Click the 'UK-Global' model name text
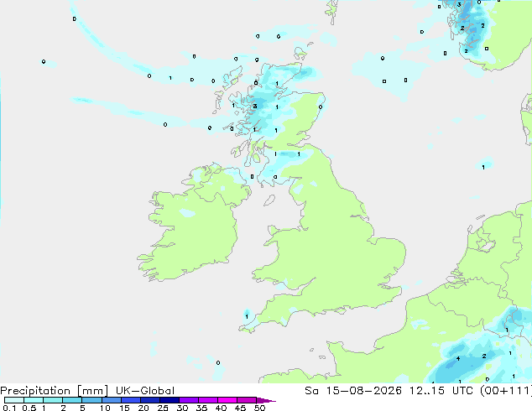Image resolution: width=532 pixels, height=411 pixels. coord(145,391)
